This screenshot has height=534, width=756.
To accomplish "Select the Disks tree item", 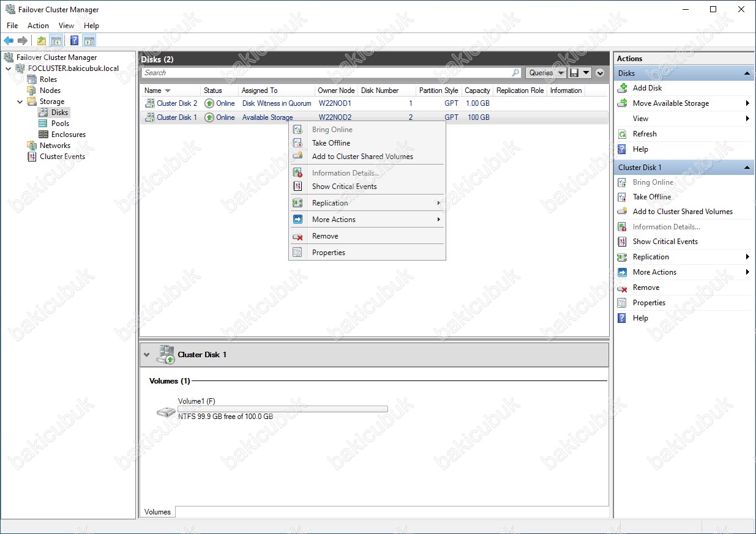I will (x=59, y=113).
